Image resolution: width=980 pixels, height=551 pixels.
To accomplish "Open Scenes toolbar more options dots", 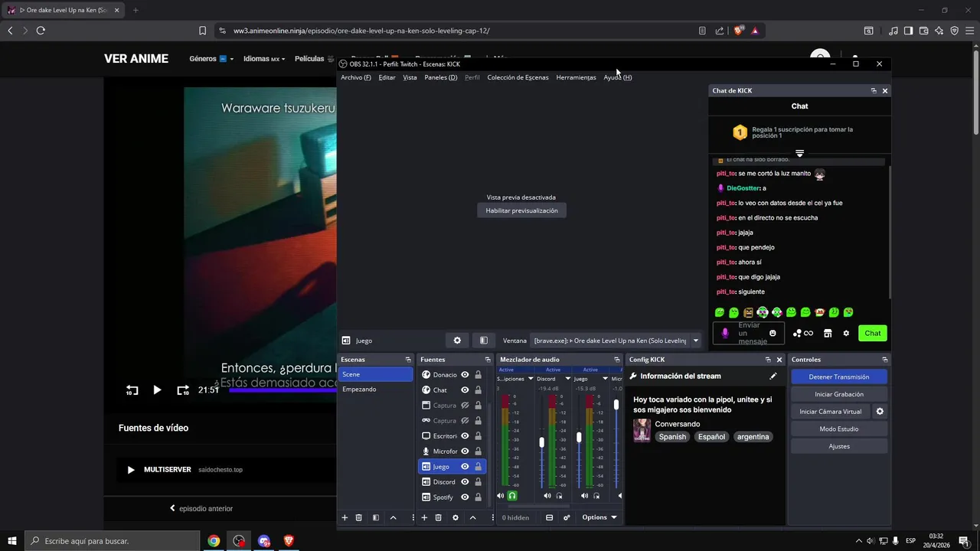I will 413,518.
